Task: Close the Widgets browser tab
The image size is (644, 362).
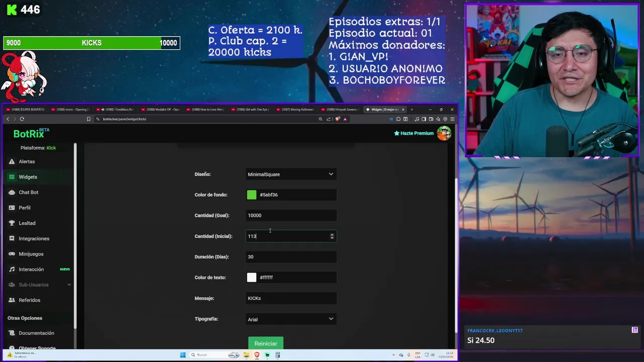Action: pyautogui.click(x=403, y=110)
